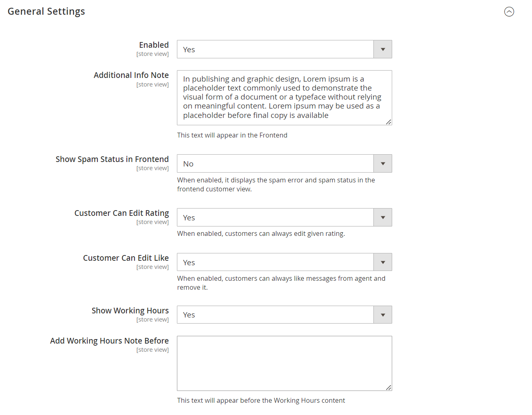This screenshot has height=415, width=532.
Task: Click the empty Add Working Hours Note Before field
Action: point(284,362)
